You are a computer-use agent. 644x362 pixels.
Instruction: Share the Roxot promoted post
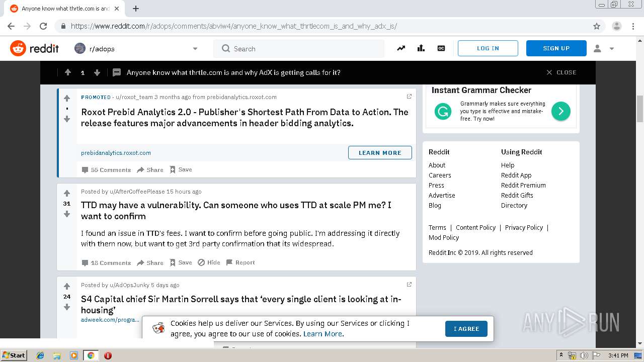click(150, 170)
